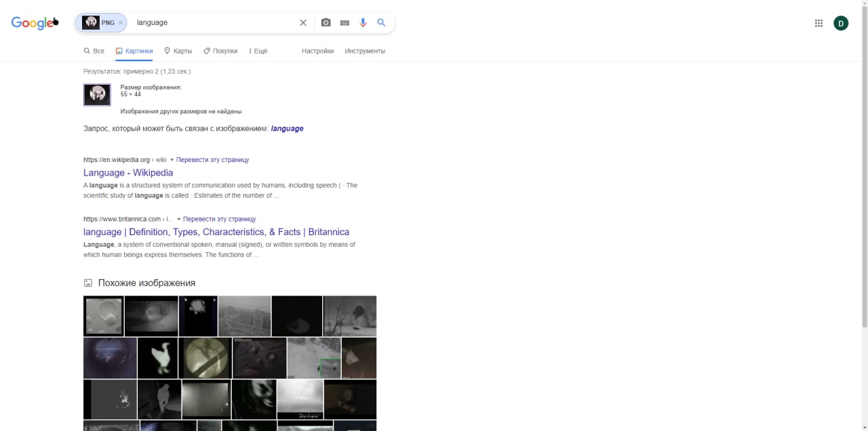
Task: Open the Google apps grid
Action: [818, 23]
